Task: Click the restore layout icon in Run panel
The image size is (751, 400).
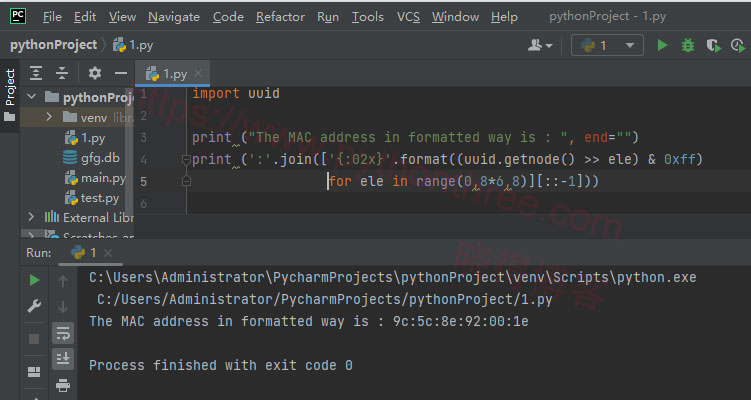Action: tap(34, 372)
